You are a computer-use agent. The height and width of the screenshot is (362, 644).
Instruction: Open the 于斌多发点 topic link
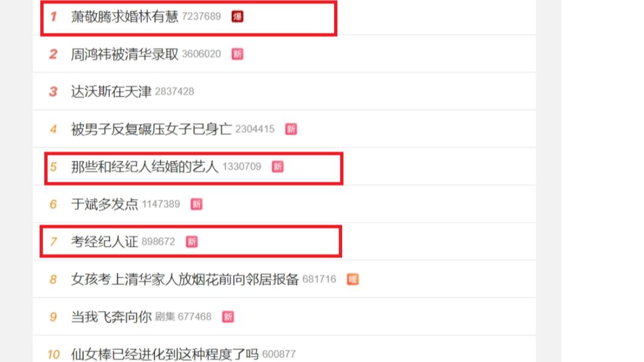(104, 205)
